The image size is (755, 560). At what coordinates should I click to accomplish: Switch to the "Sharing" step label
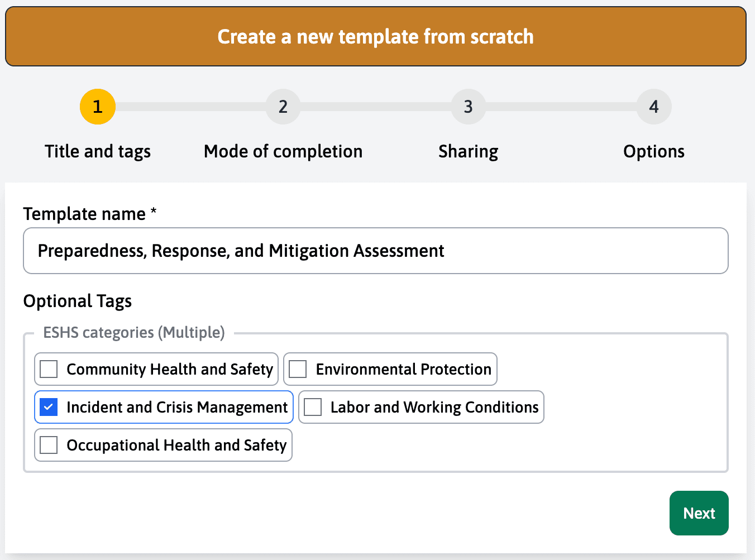pos(468,151)
